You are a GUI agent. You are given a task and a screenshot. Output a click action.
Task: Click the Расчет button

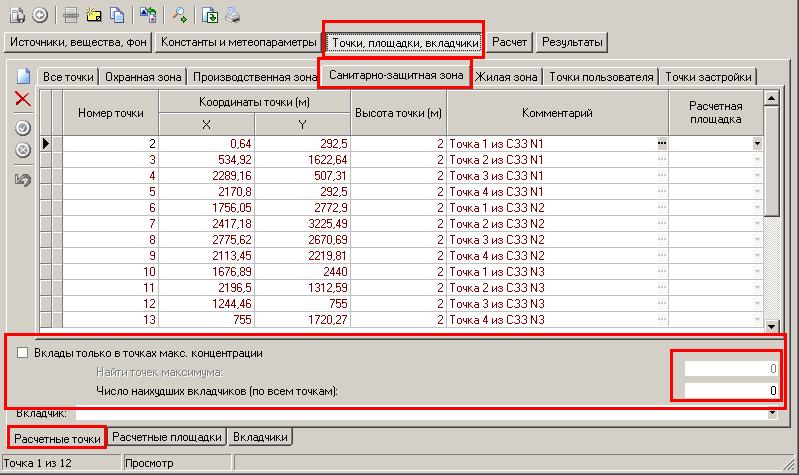509,42
